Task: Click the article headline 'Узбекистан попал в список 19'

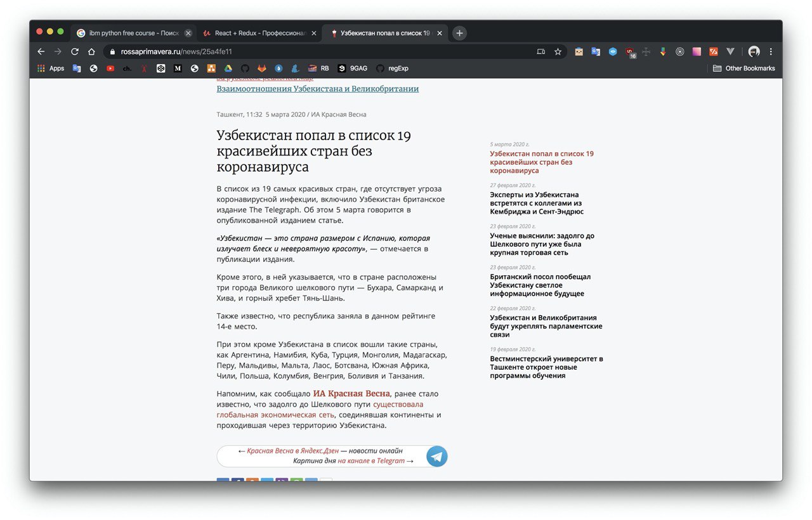Action: (314, 152)
